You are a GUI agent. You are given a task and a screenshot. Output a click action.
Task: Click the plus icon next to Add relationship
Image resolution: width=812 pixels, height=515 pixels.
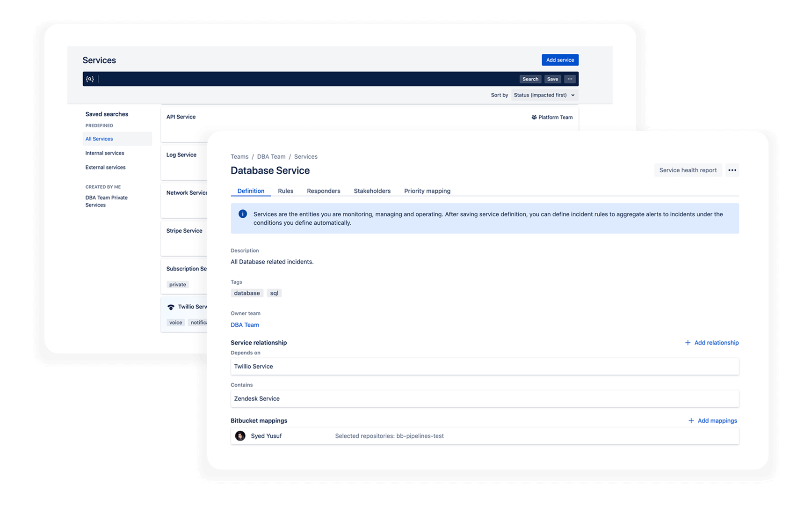click(688, 342)
